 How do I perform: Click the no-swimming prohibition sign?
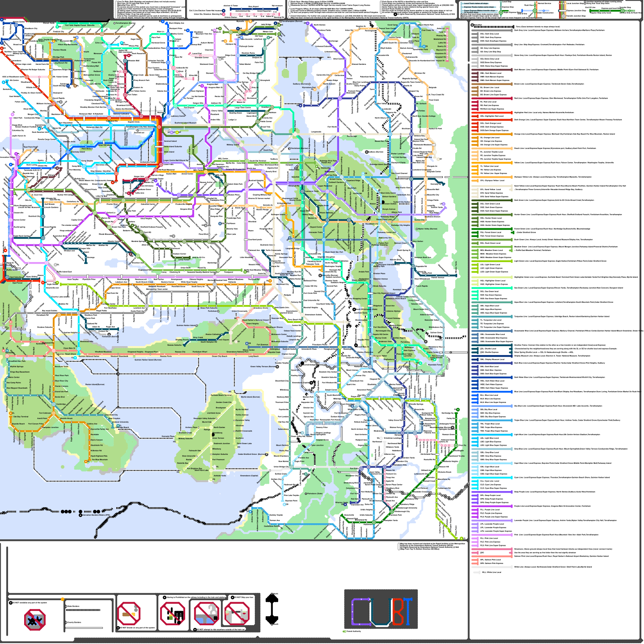[x=35, y=620]
